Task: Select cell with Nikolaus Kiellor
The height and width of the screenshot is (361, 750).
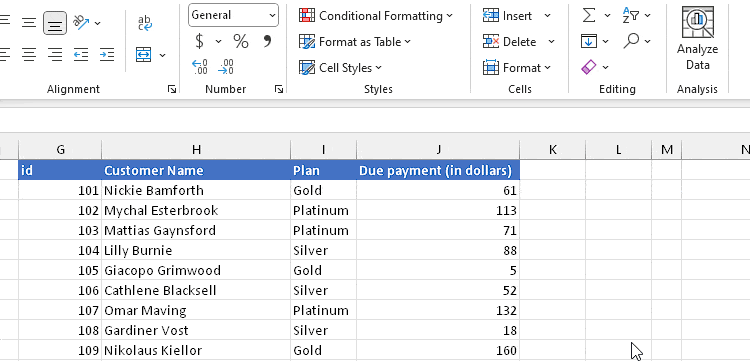Action: tap(196, 350)
